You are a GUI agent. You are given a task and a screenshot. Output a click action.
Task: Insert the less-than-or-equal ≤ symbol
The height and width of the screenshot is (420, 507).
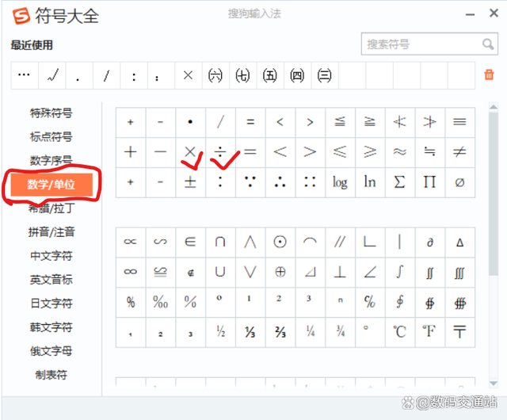pyautogui.click(x=340, y=152)
